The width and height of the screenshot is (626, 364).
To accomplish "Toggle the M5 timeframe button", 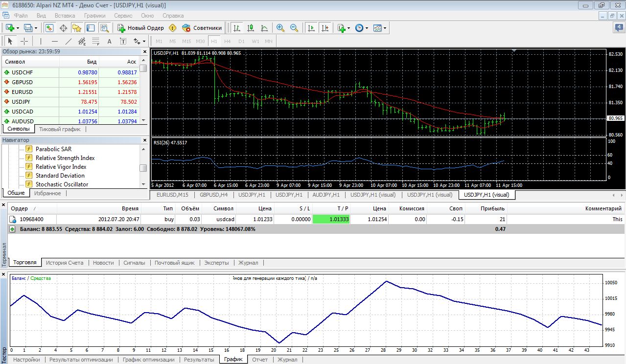I will click(x=173, y=41).
